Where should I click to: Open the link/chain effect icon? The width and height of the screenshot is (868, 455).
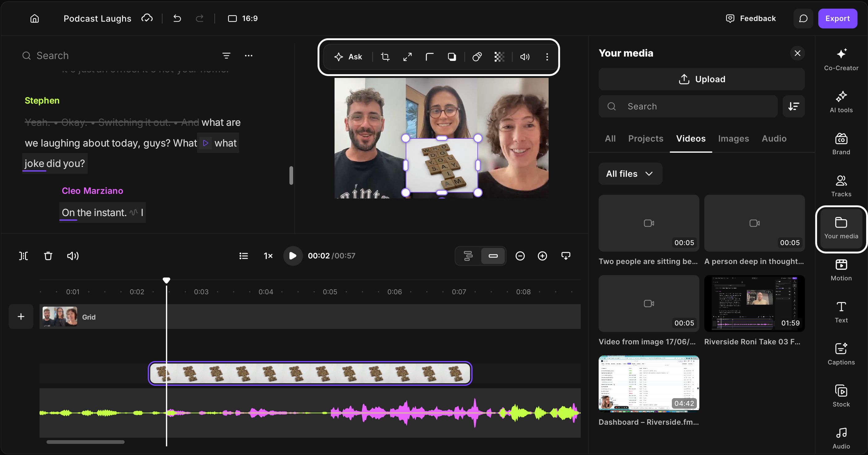[x=477, y=57]
